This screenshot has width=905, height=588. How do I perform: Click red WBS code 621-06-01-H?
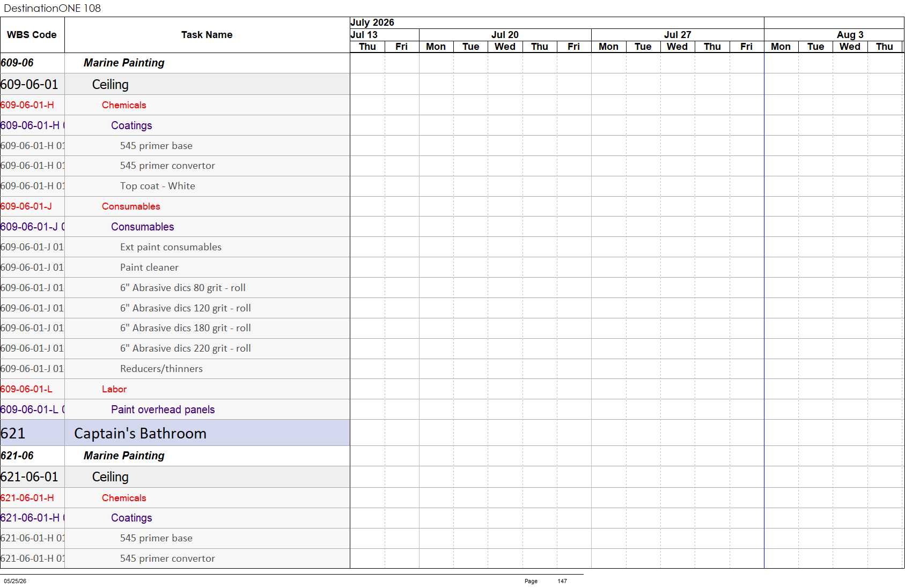click(27, 498)
